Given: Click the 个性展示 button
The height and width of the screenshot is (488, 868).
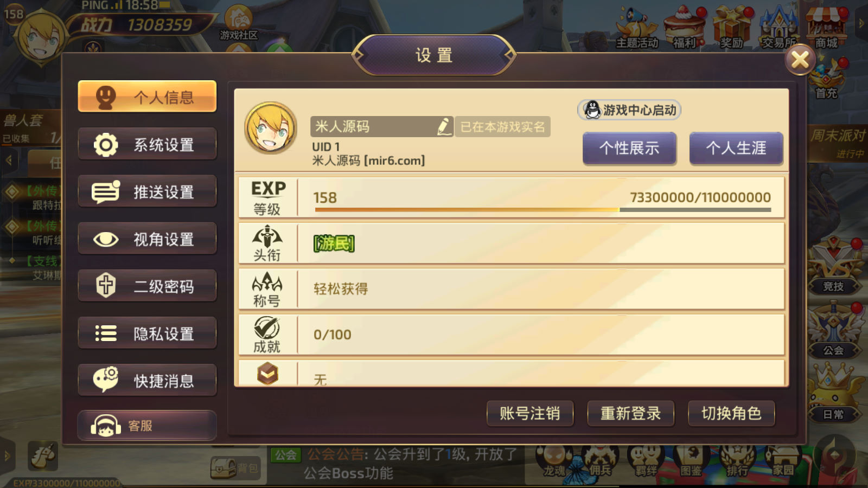Looking at the screenshot, I should (x=629, y=148).
